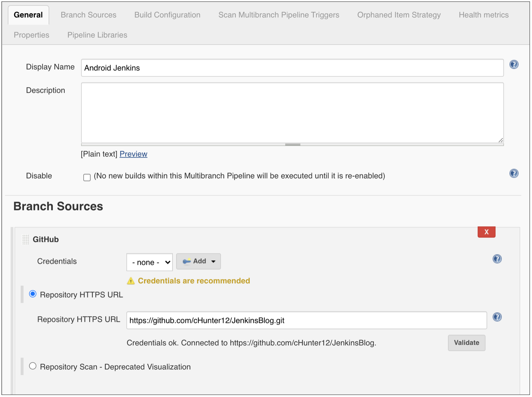Open help icon for Disable option
The image size is (532, 397).
click(x=514, y=174)
